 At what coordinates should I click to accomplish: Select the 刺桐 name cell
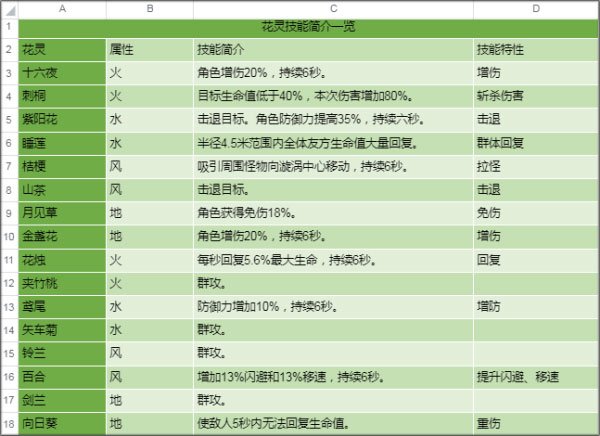click(x=62, y=96)
